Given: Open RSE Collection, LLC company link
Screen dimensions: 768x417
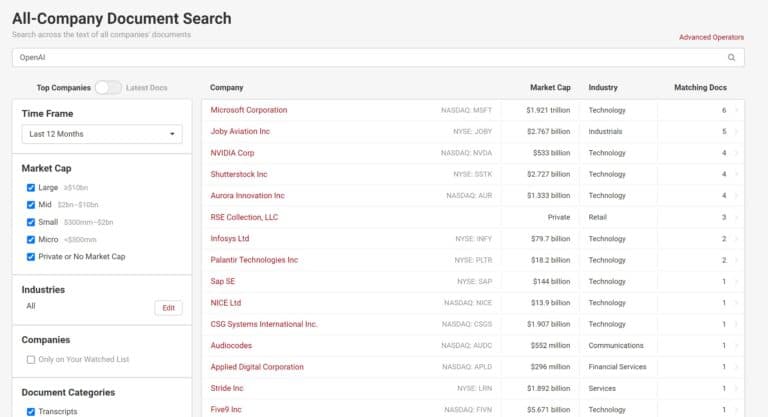Looking at the screenshot, I should click(244, 217).
